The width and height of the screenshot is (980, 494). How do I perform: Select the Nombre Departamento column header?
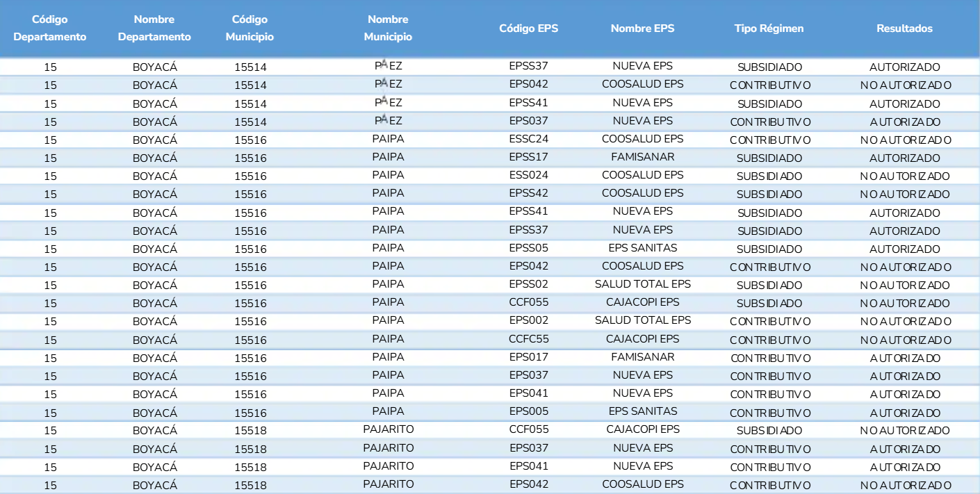pyautogui.click(x=154, y=28)
